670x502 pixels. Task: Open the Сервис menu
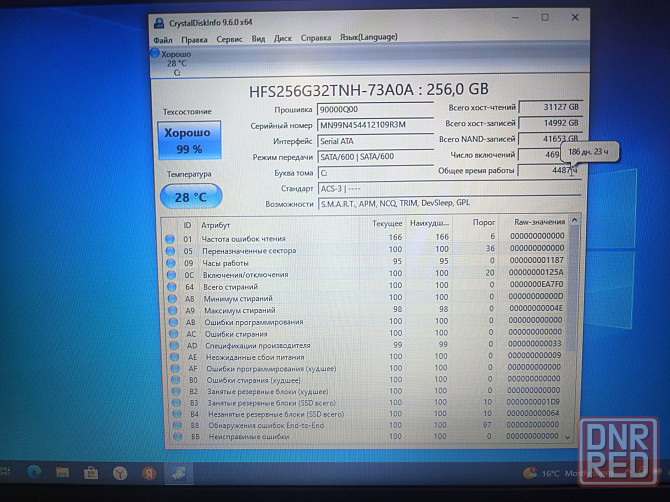click(x=229, y=39)
